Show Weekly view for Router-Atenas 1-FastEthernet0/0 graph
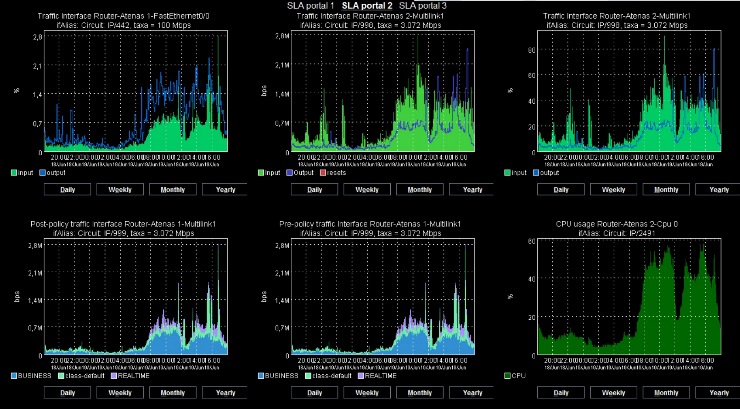Image resolution: width=740 pixels, height=409 pixels. coord(120,190)
